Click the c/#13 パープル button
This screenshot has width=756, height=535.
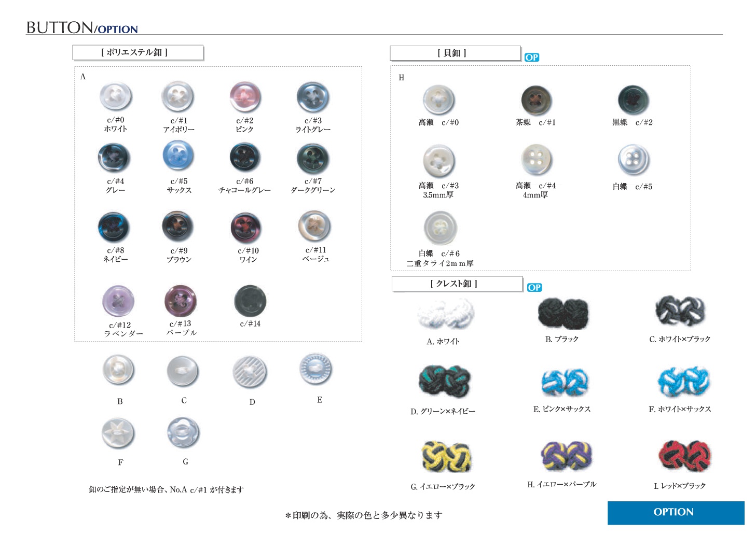tap(181, 301)
